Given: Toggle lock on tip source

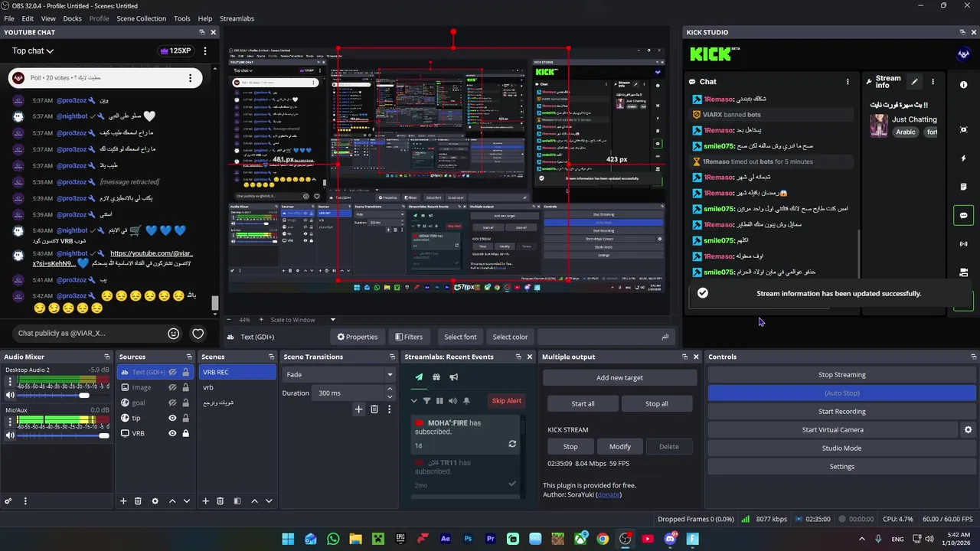Looking at the screenshot, I should click(x=185, y=418).
